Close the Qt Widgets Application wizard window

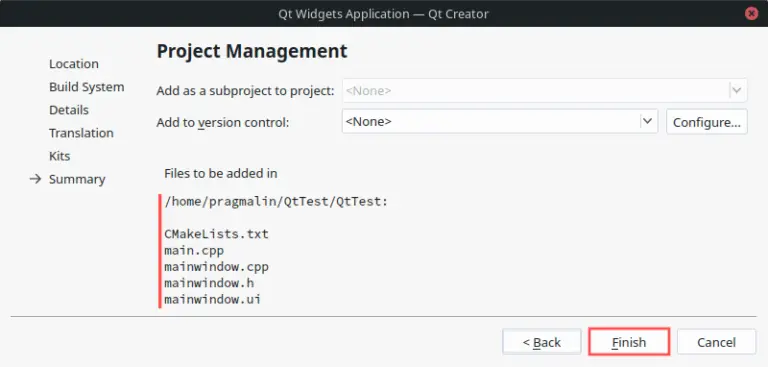click(751, 13)
